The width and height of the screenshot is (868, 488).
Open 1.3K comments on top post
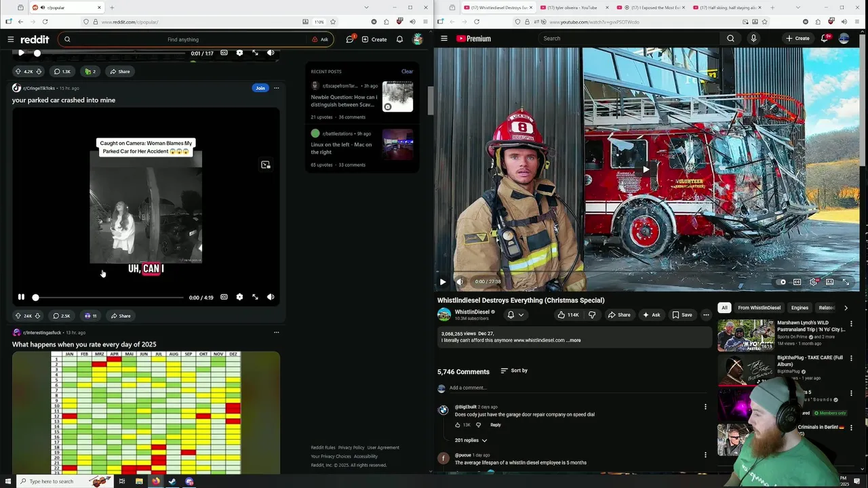[x=62, y=71]
